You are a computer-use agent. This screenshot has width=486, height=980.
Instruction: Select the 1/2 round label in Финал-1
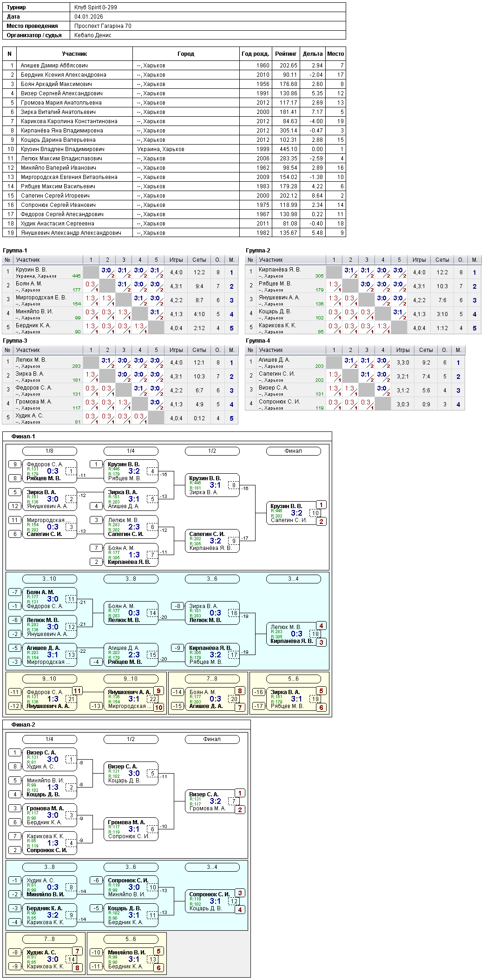click(x=212, y=451)
